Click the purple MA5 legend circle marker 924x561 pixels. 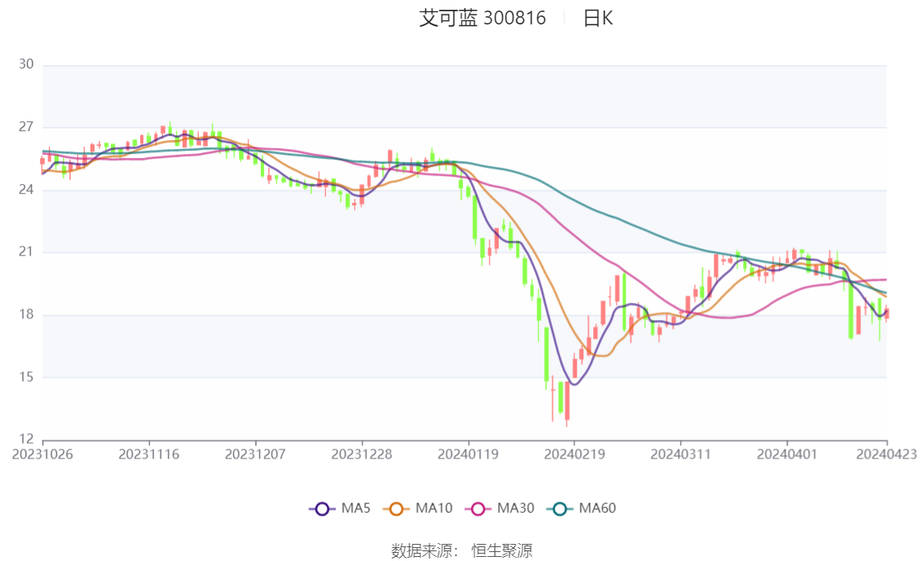point(322,509)
